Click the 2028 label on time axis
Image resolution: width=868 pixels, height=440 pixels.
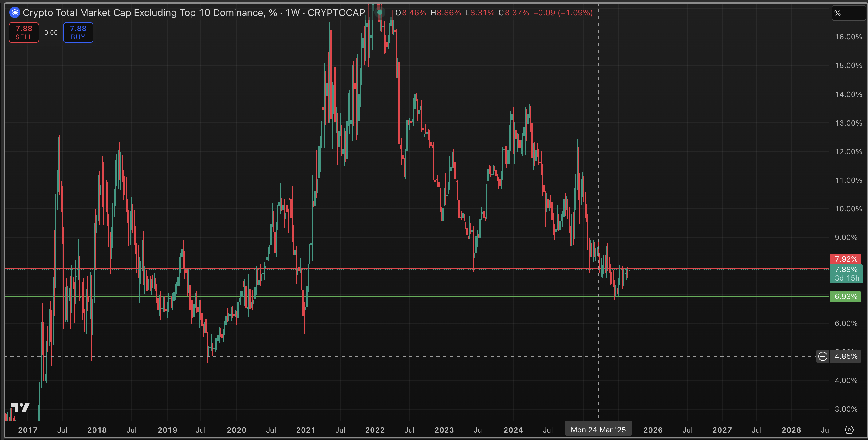(791, 430)
